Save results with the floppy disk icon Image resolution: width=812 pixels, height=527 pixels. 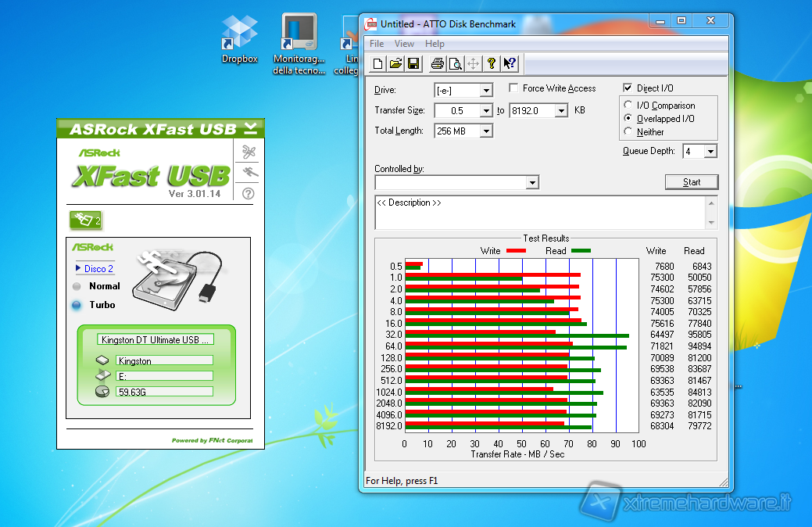coord(413,64)
